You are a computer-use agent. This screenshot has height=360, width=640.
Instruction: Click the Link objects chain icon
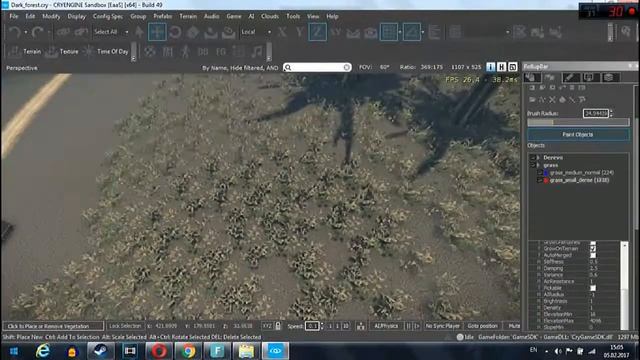click(63, 32)
